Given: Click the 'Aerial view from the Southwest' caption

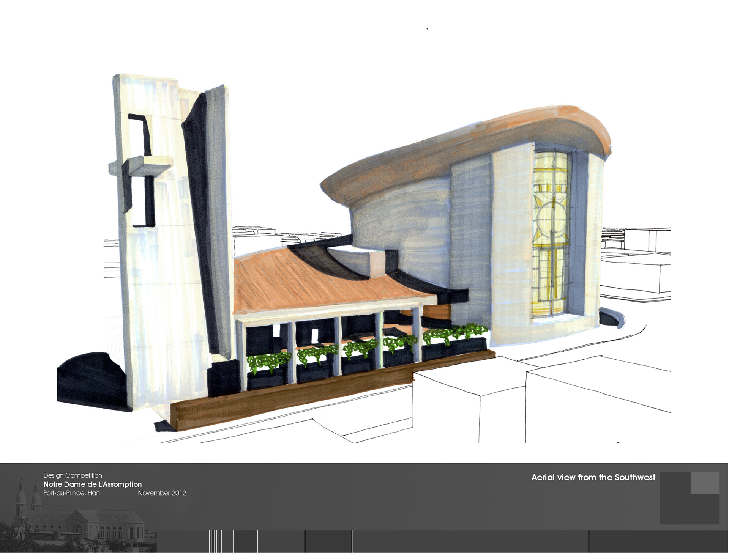Looking at the screenshot, I should coord(593,477).
